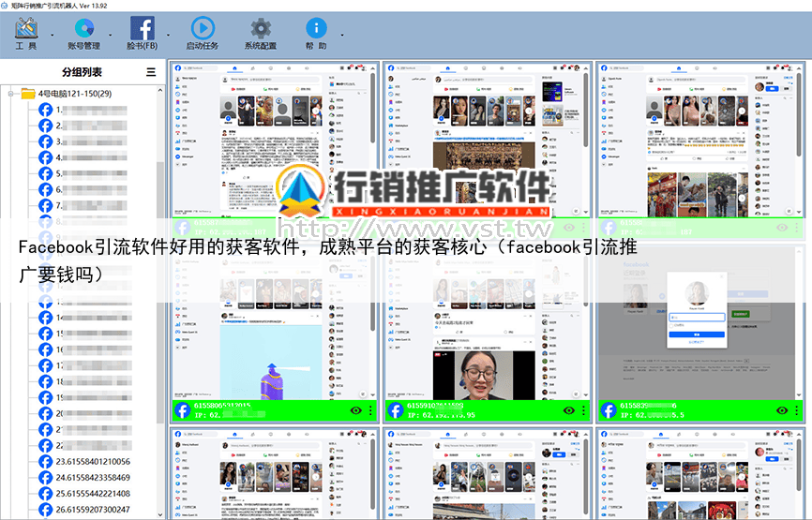Toggle eye visibility on account 615583 panel
Image resolution: width=812 pixels, height=520 pixels.
point(782,410)
